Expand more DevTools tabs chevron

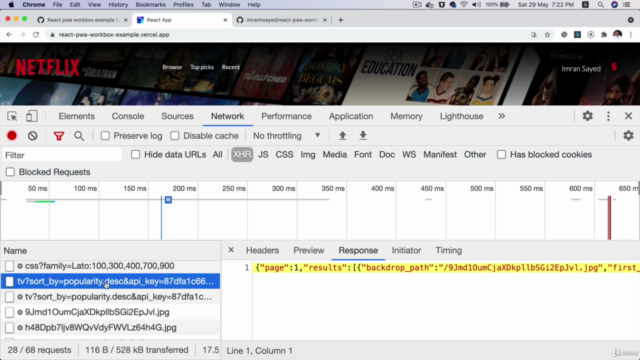[502, 116]
